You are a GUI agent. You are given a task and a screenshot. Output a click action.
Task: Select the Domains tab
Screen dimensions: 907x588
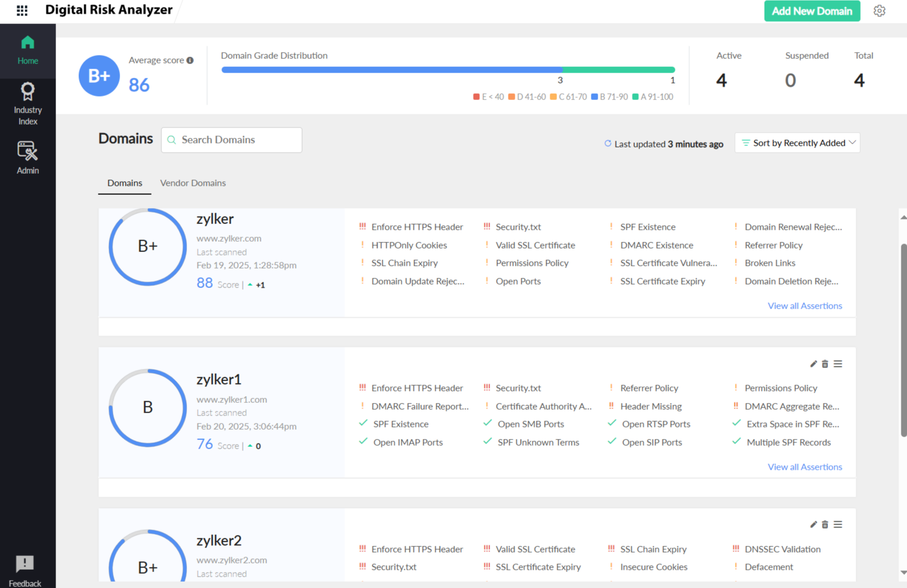(x=125, y=183)
